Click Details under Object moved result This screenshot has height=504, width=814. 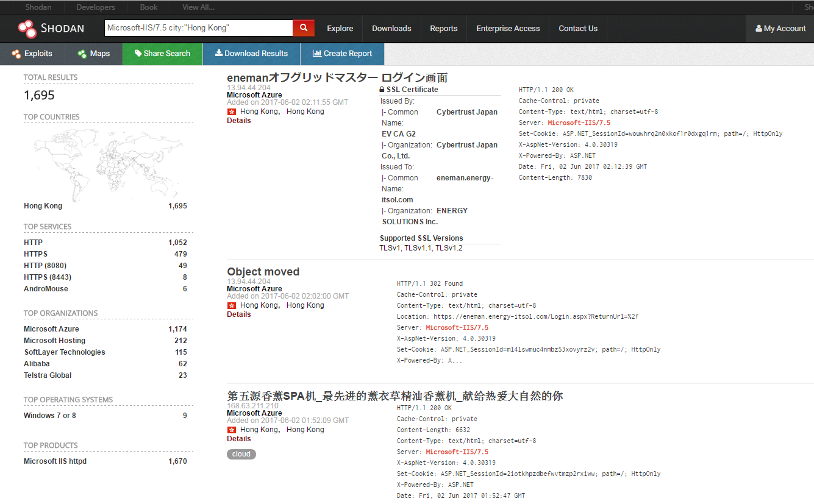(238, 314)
